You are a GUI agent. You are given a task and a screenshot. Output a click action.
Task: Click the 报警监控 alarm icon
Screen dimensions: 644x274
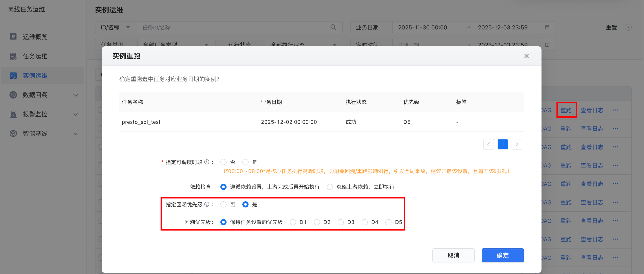[x=13, y=114]
